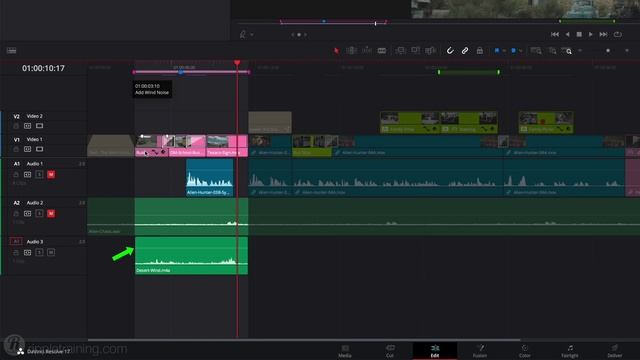640x360 pixels.
Task: Solo the Audio 1 track
Action: (x=39, y=174)
